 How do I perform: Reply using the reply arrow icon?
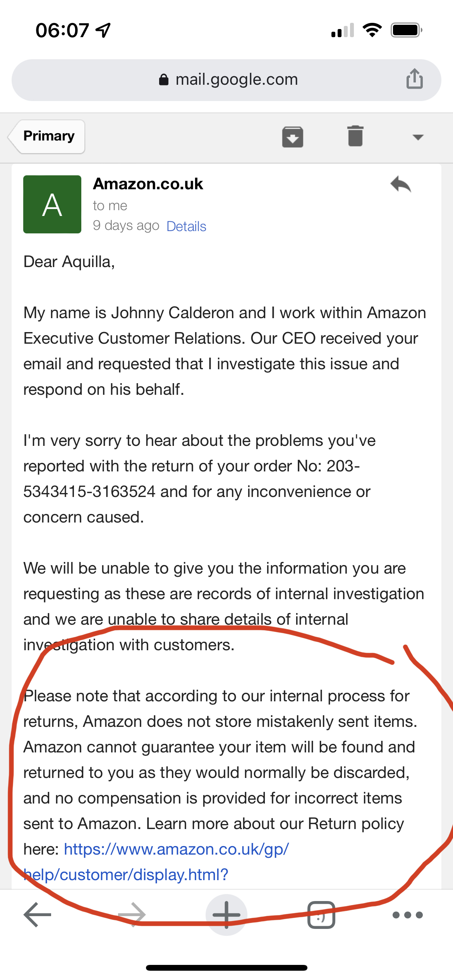pos(401,184)
